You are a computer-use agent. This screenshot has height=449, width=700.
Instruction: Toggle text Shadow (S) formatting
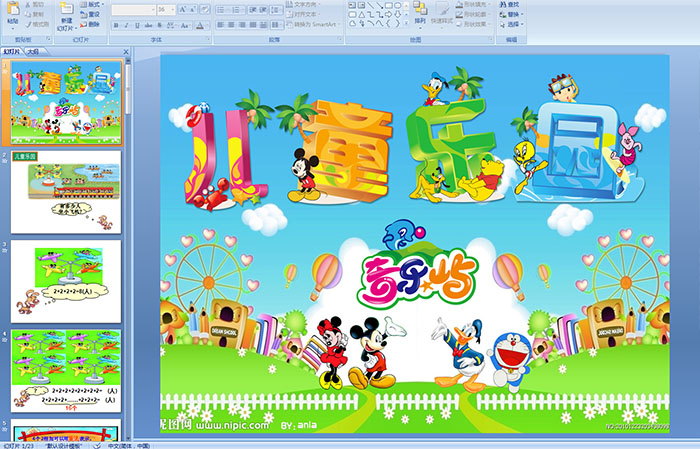click(159, 25)
